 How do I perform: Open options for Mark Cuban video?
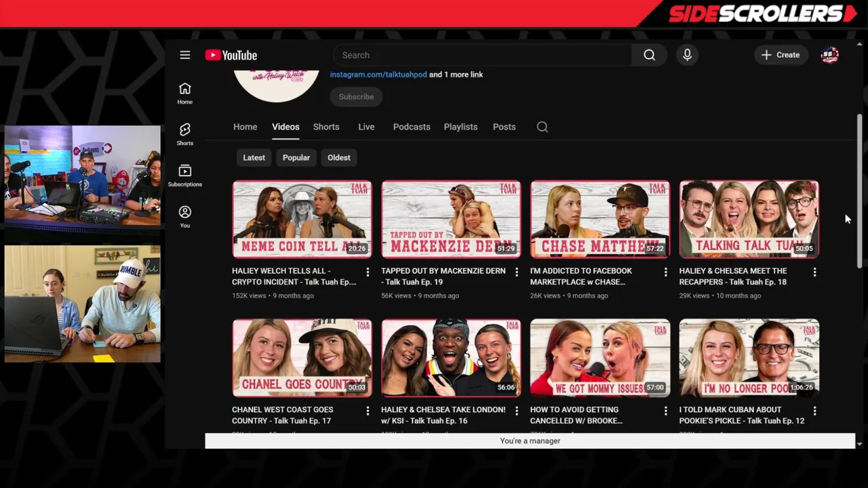tap(814, 411)
